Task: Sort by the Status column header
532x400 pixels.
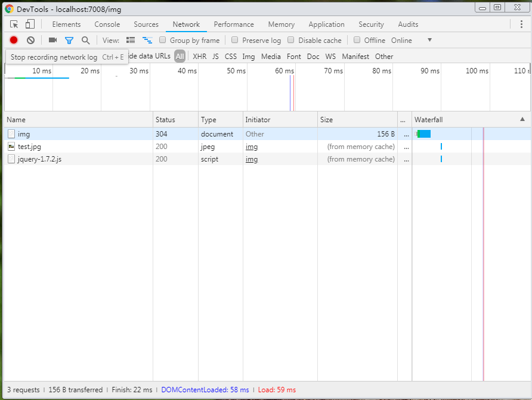Action: click(x=175, y=120)
